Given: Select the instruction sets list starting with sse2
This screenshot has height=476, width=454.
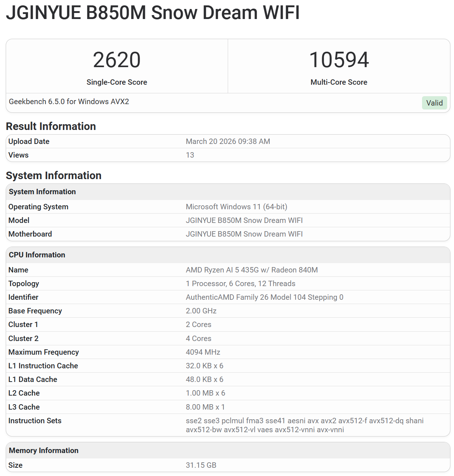Looking at the screenshot, I should 305,425.
